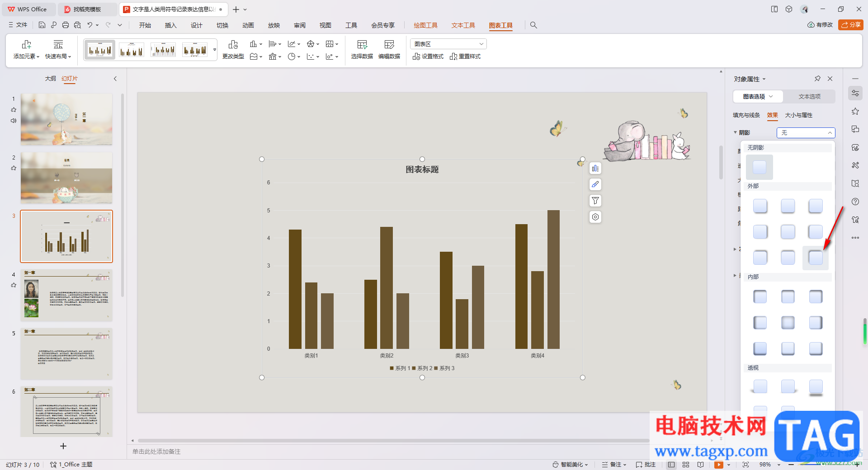This screenshot has height=470, width=868.
Task: Click the save icon in quick toolbar
Action: [42, 25]
